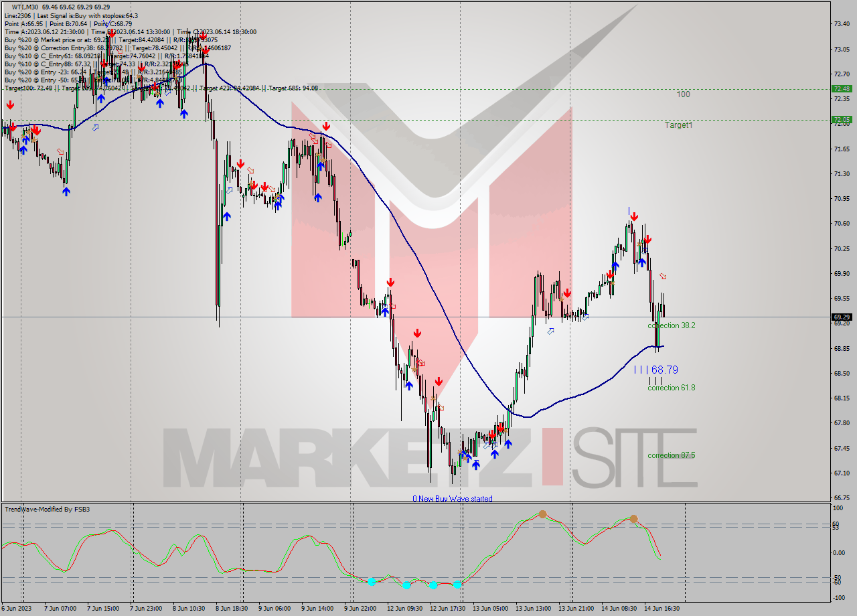This screenshot has height=616, width=857.
Task: Click the 'correction 38.2' label
Action: point(671,325)
